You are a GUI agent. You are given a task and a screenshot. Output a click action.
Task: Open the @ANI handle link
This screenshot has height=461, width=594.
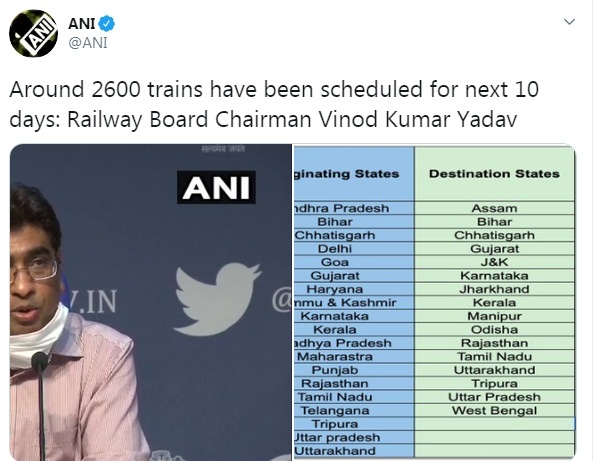(x=88, y=43)
